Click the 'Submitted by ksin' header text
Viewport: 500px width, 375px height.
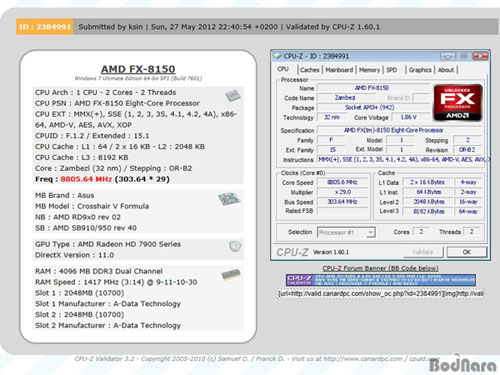pos(111,27)
